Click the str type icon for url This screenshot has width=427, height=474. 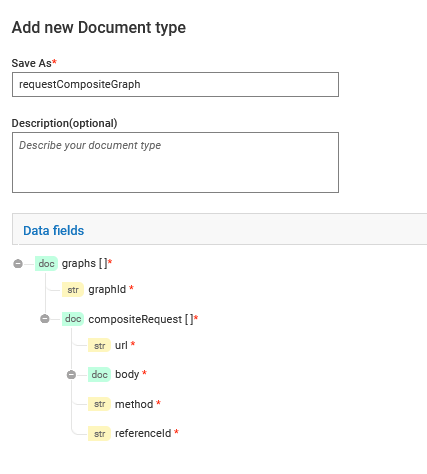99,345
